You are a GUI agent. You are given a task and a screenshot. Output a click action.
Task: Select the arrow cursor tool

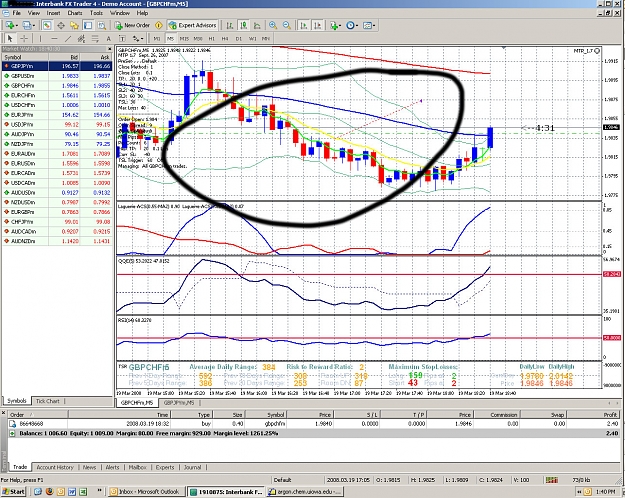click(x=10, y=38)
